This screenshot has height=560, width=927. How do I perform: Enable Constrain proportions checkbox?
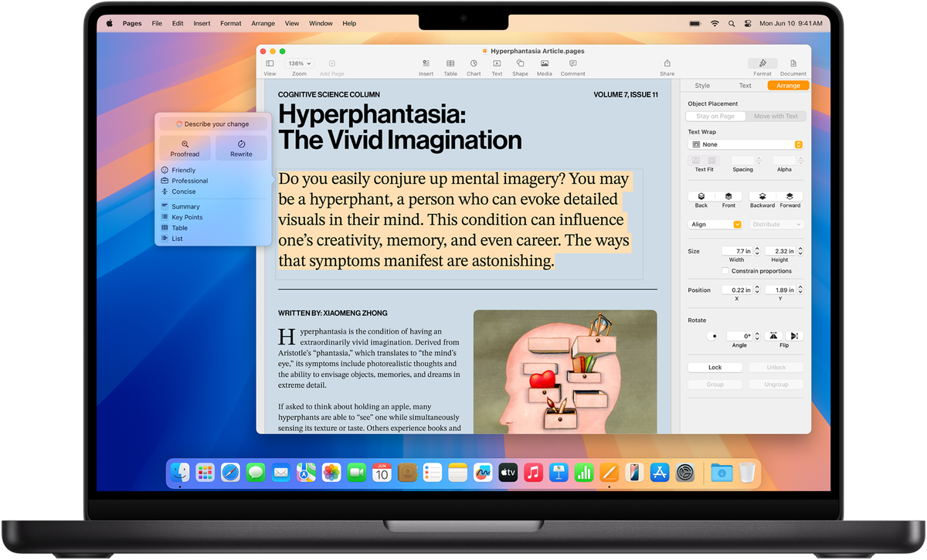(725, 271)
